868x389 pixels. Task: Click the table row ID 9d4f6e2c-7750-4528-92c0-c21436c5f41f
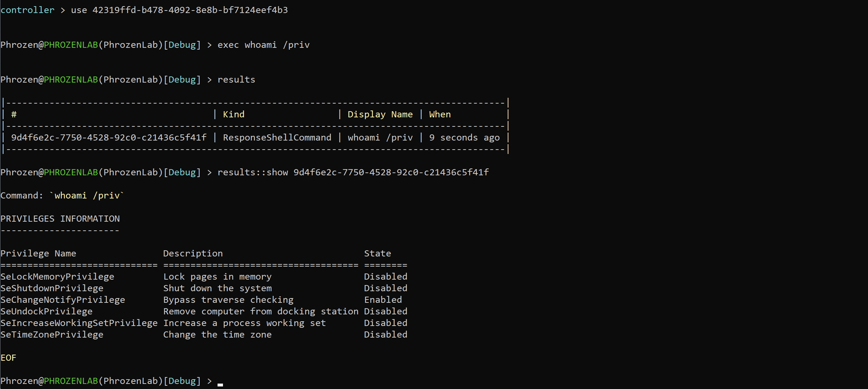(109, 138)
